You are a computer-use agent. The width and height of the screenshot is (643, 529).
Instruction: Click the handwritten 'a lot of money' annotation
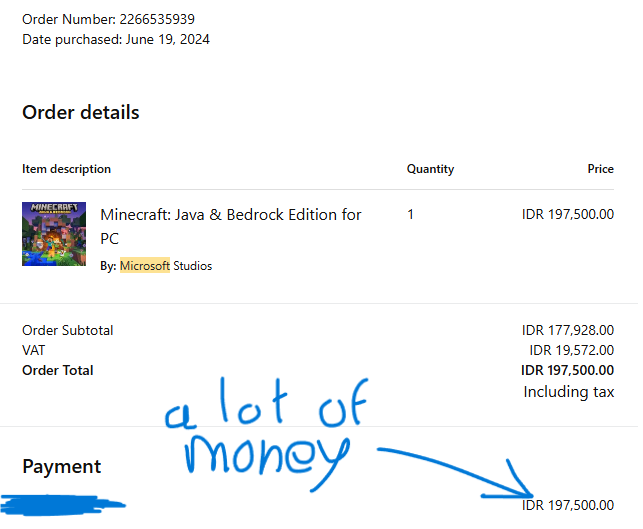pos(267,435)
